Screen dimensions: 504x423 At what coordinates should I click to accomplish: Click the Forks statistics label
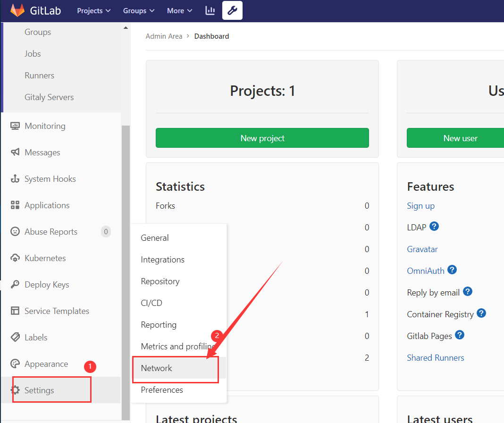pos(165,206)
